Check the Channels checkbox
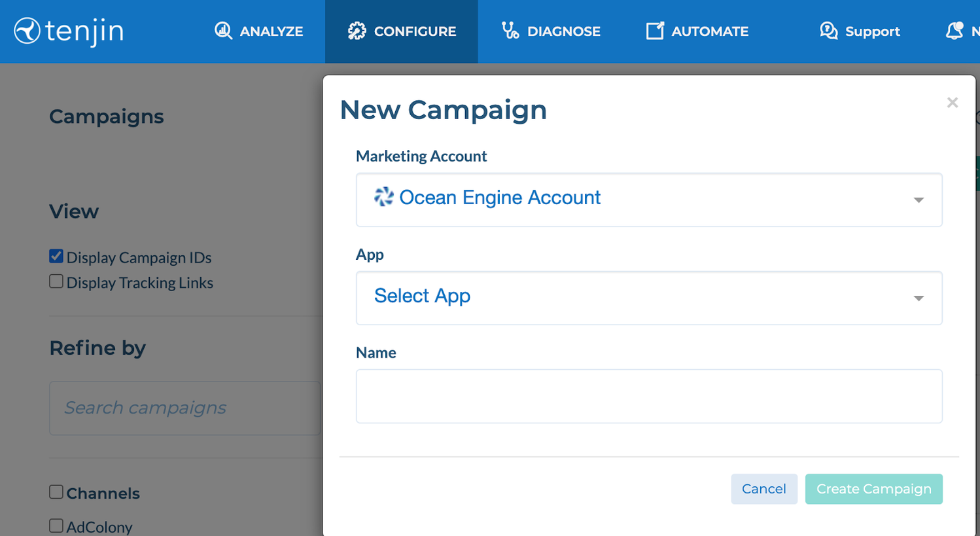980x536 pixels. point(56,492)
